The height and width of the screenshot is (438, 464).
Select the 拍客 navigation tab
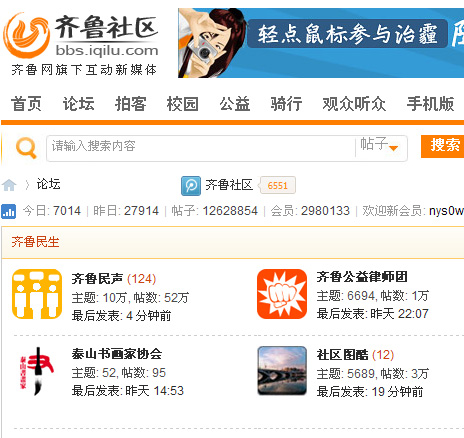(x=130, y=104)
